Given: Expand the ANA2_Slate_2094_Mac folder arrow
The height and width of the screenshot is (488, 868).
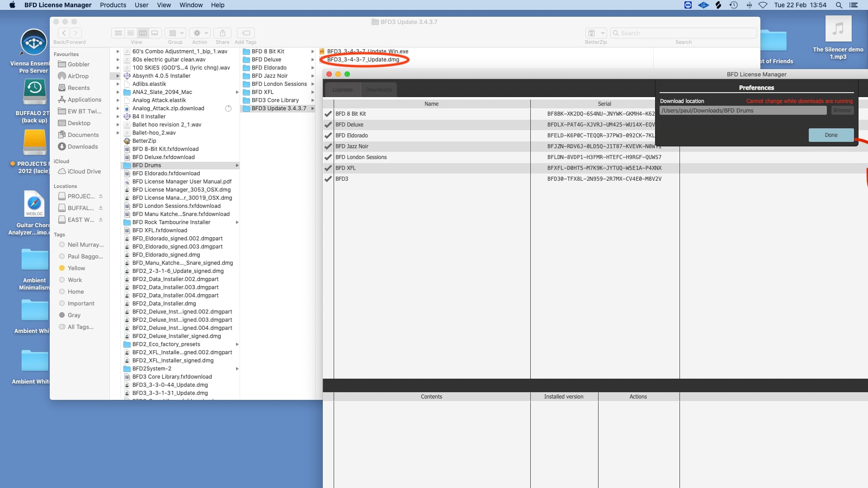Looking at the screenshot, I should pyautogui.click(x=237, y=92).
